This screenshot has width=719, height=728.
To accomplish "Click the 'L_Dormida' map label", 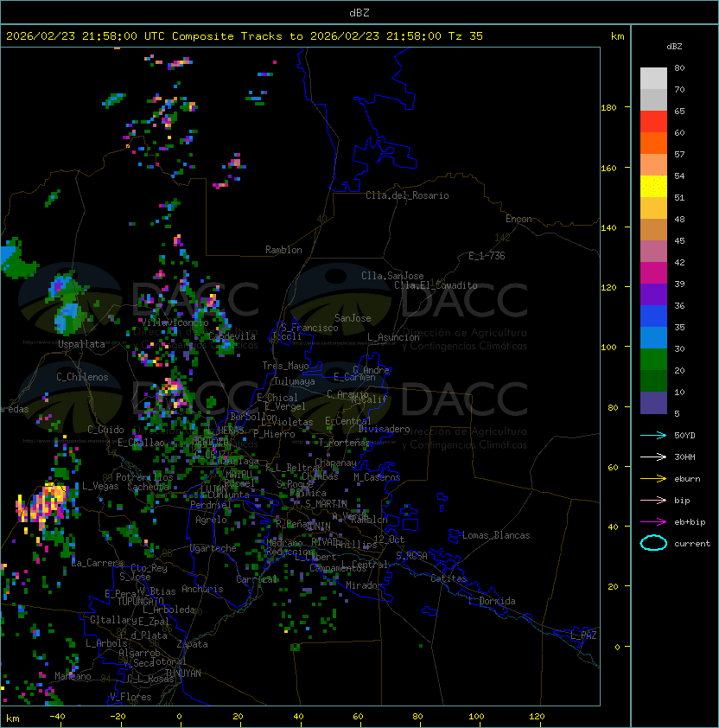I will click(492, 601).
